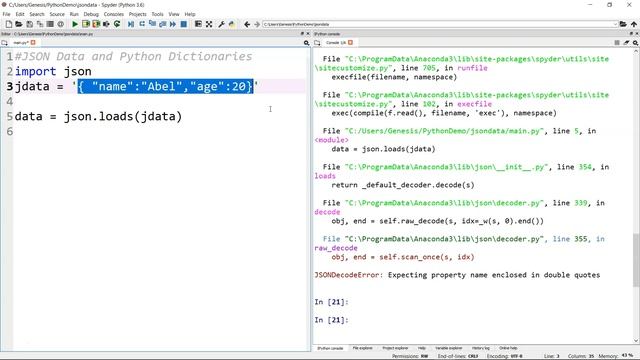The image size is (640, 360).
Task: Expand the working directory path dropdown
Action: [615, 24]
